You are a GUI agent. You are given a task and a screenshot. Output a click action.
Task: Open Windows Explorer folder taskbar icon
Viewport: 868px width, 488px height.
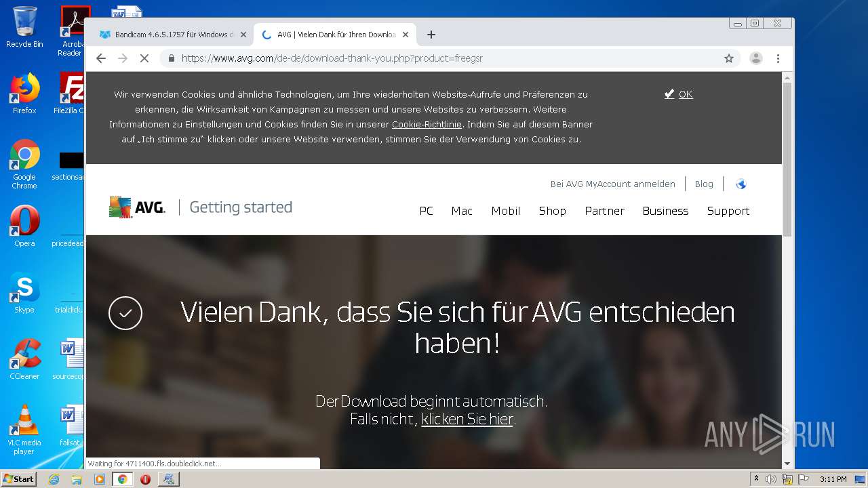point(77,479)
